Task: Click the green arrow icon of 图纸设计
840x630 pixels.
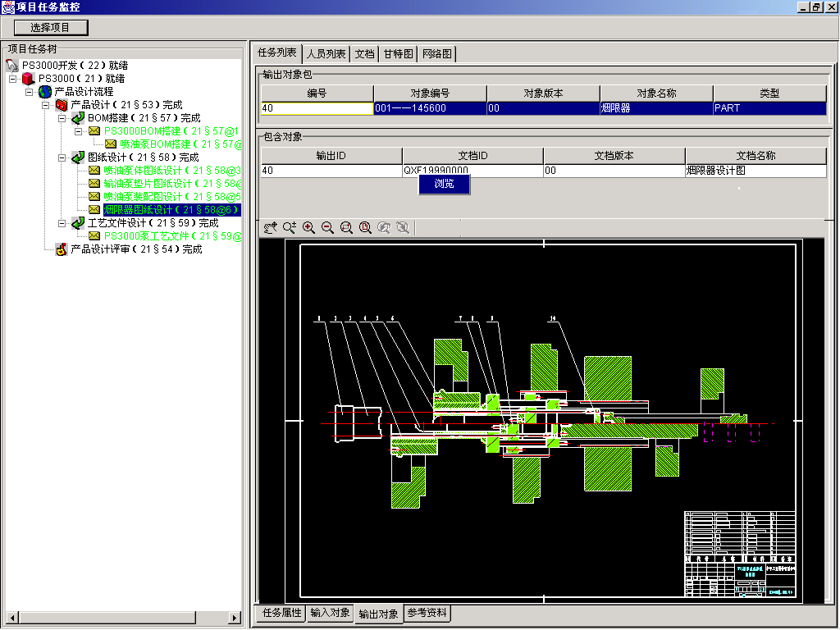Action: 78,157
